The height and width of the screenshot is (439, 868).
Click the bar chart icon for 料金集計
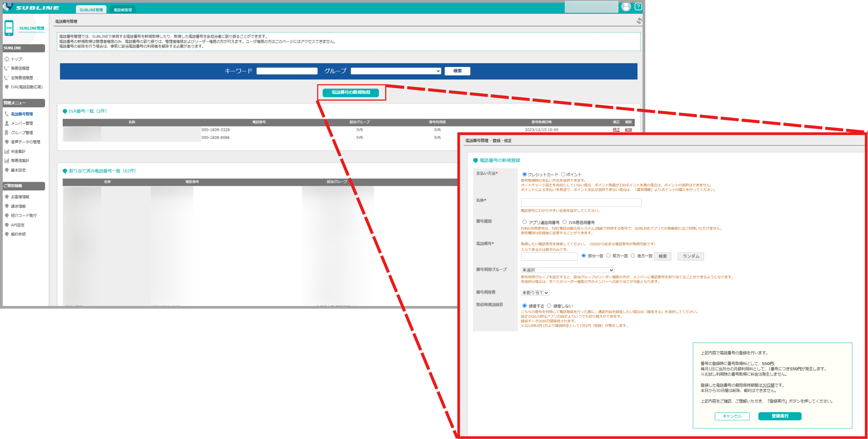[x=6, y=151]
